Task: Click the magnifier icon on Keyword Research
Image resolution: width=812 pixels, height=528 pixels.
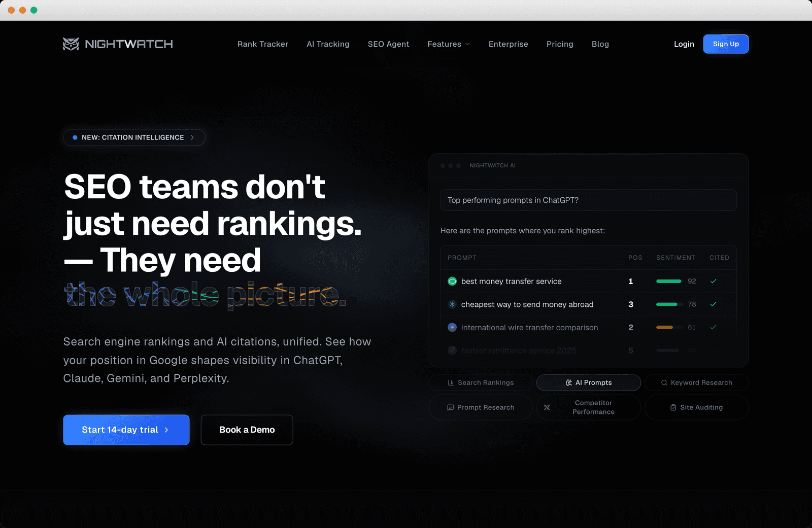Action: click(664, 383)
